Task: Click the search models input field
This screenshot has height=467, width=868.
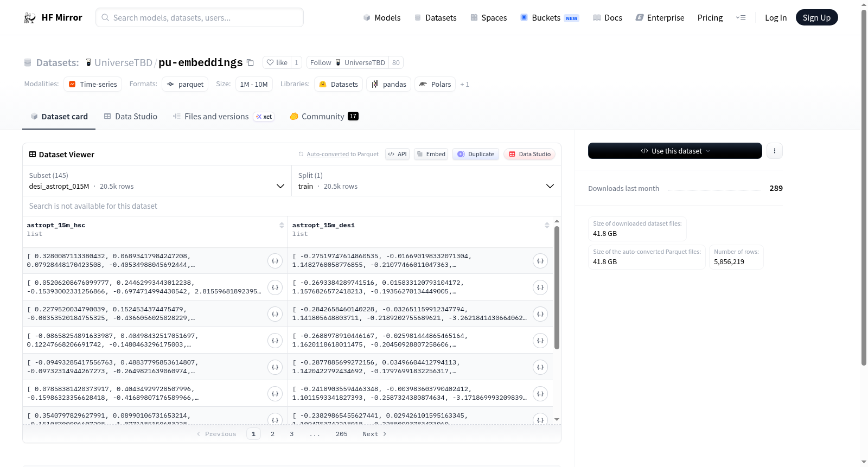Action: (200, 17)
